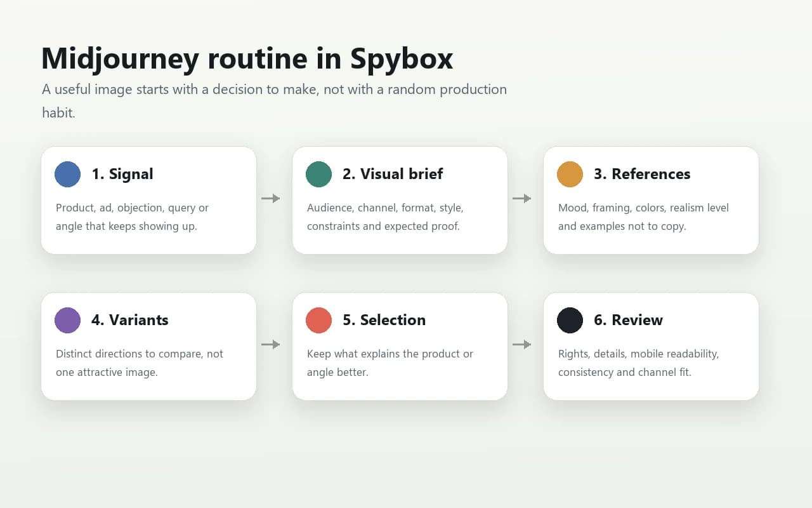Click the "Midjourney routine in Spybox" title

[x=247, y=58]
